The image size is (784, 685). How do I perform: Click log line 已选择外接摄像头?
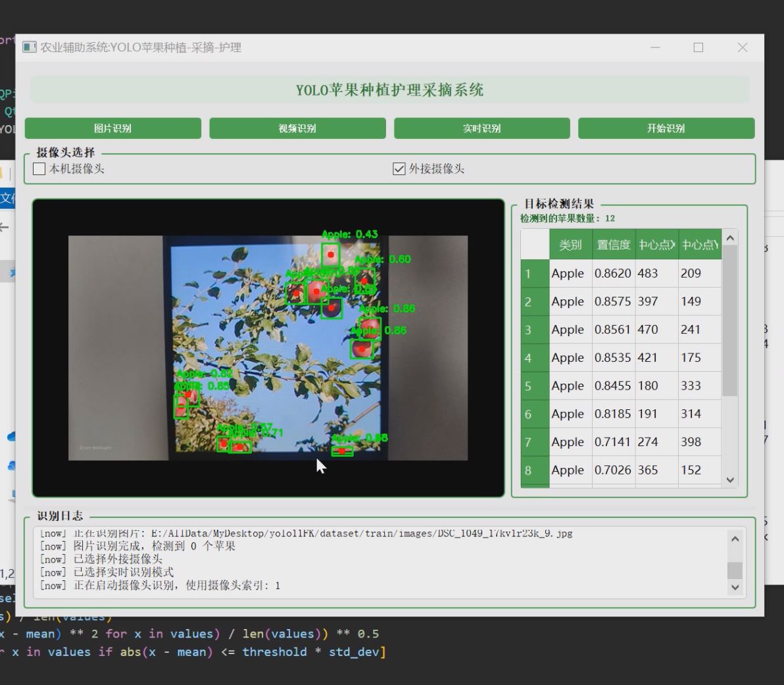(101, 559)
